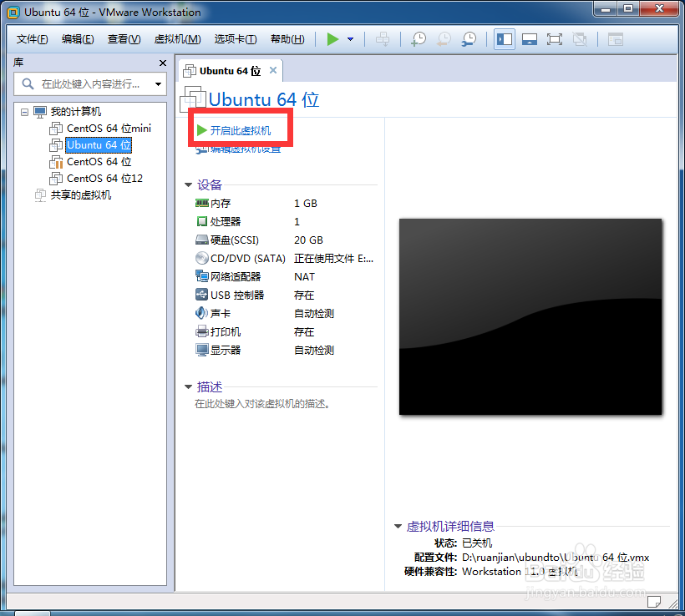Select the paused CentOS 64 位 VM
The width and height of the screenshot is (685, 616).
[99, 162]
